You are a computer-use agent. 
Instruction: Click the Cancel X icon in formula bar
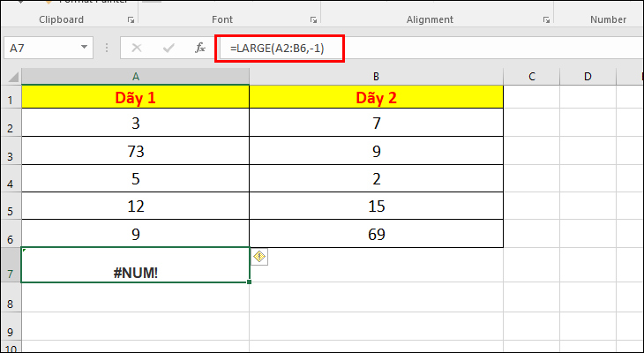click(136, 49)
